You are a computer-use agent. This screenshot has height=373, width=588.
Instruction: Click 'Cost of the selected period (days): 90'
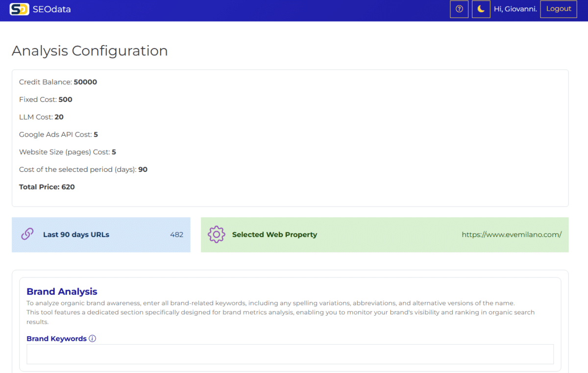(83, 169)
